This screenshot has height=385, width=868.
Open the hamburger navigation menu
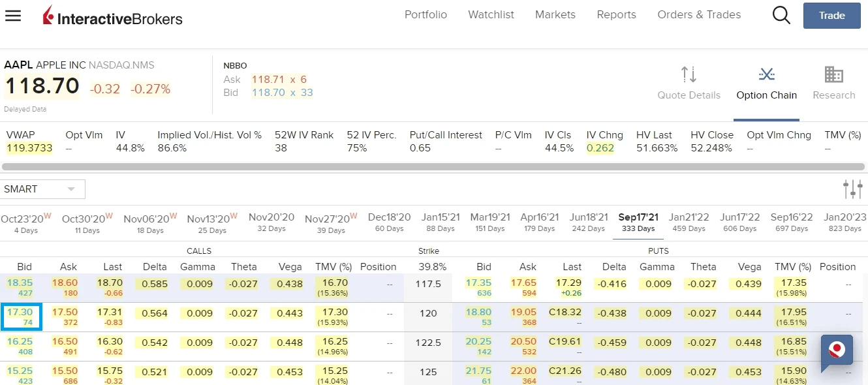point(13,15)
